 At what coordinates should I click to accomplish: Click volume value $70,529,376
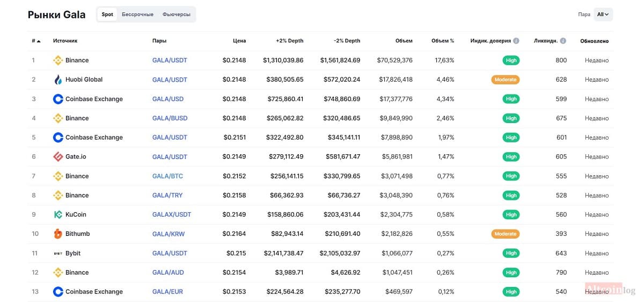[395, 60]
